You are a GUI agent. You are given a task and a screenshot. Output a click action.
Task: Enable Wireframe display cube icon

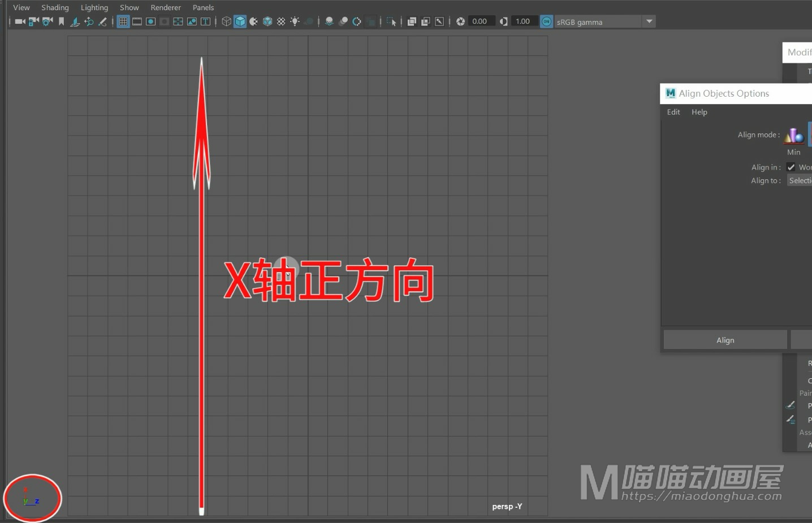(x=226, y=21)
